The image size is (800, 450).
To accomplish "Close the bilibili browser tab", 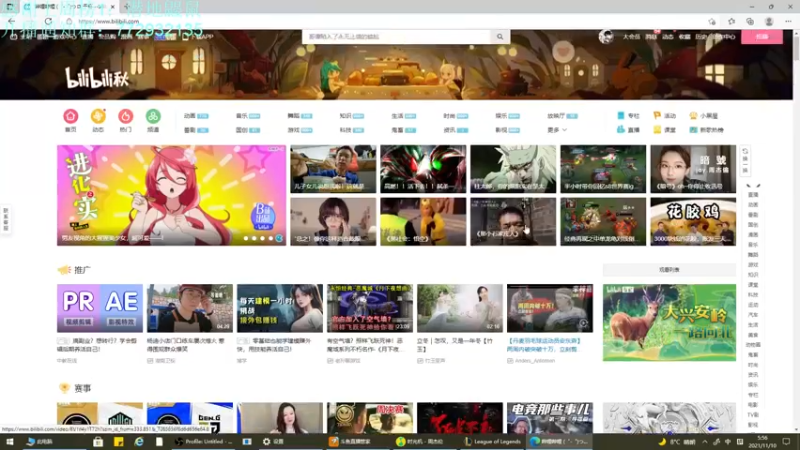I will tap(113, 7).
